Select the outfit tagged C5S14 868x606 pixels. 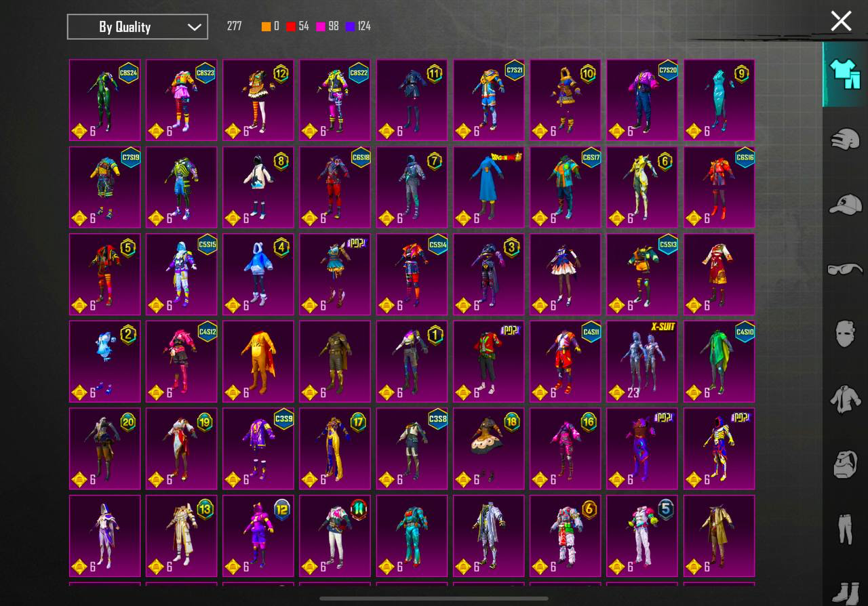412,275
